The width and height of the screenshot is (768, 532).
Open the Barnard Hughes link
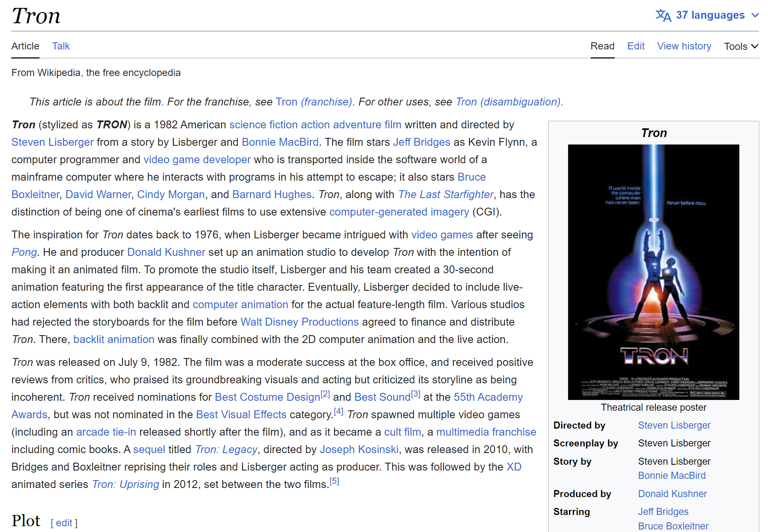coord(272,194)
